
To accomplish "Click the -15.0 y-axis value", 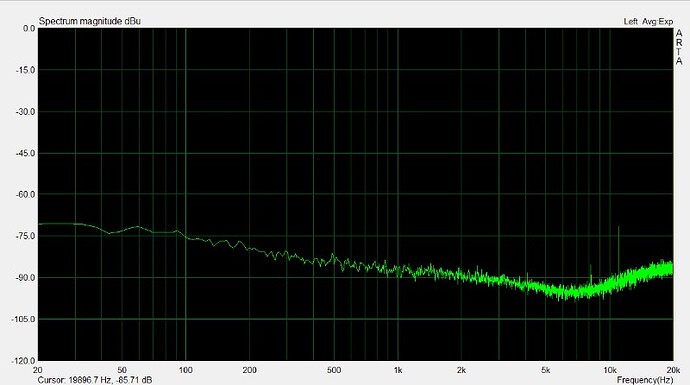I will (26, 70).
